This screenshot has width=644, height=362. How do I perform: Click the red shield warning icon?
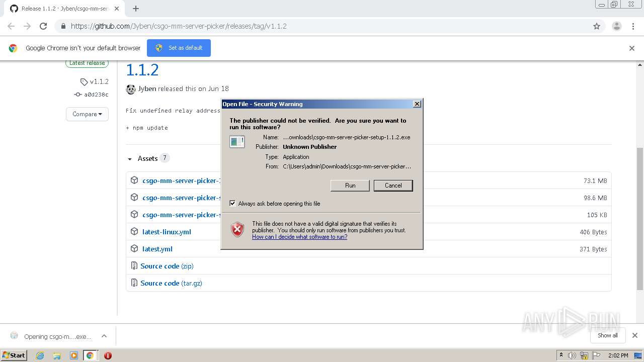237,229
